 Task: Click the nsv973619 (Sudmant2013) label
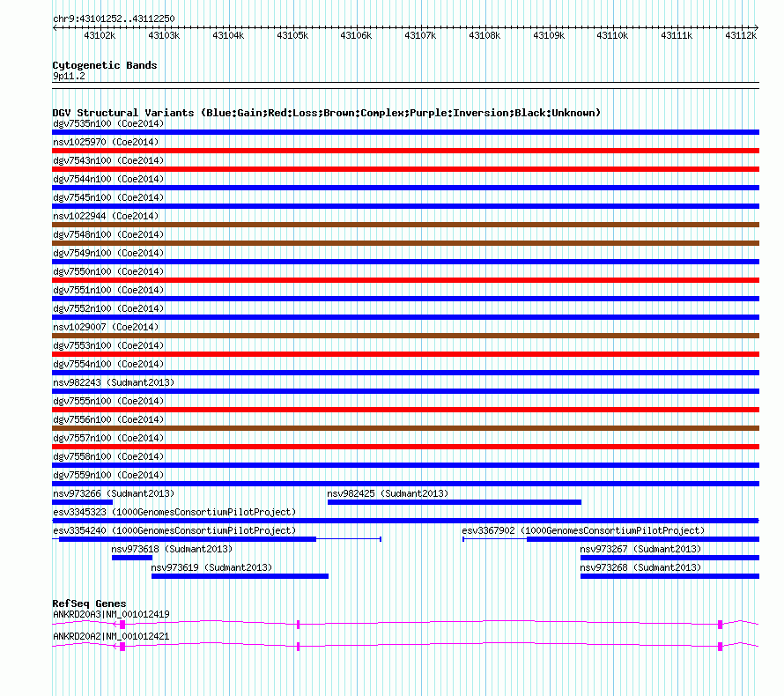click(x=211, y=567)
